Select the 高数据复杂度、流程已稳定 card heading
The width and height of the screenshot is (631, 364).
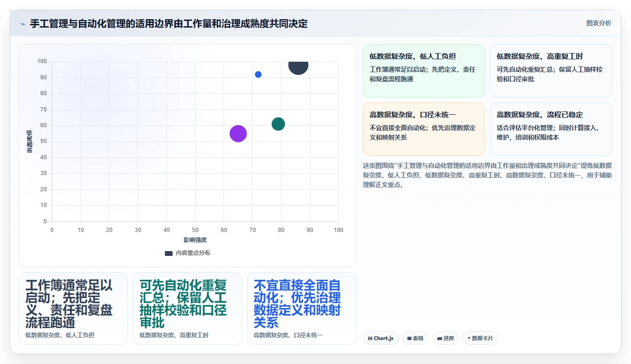[x=540, y=115]
